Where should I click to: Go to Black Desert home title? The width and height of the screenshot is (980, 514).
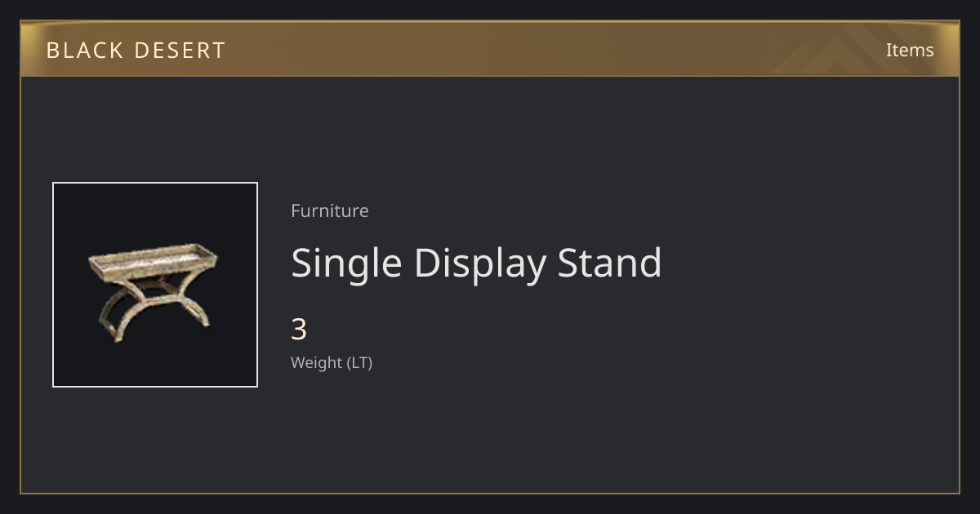click(x=136, y=51)
